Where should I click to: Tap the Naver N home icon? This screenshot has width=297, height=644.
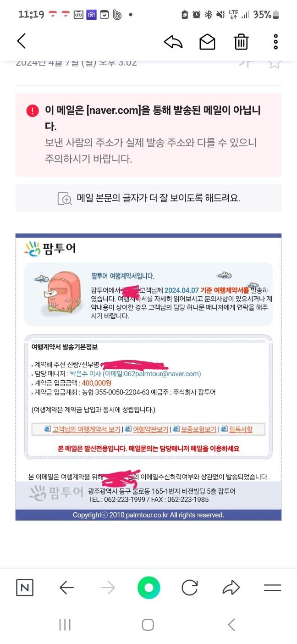pyautogui.click(x=25, y=588)
